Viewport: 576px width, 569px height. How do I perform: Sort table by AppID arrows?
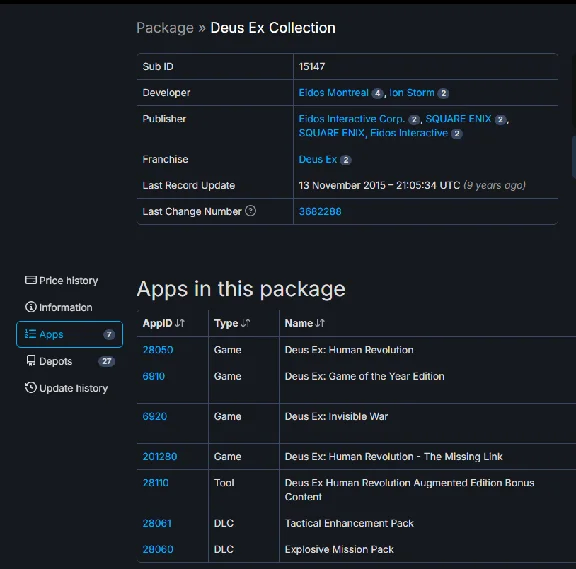click(180, 323)
